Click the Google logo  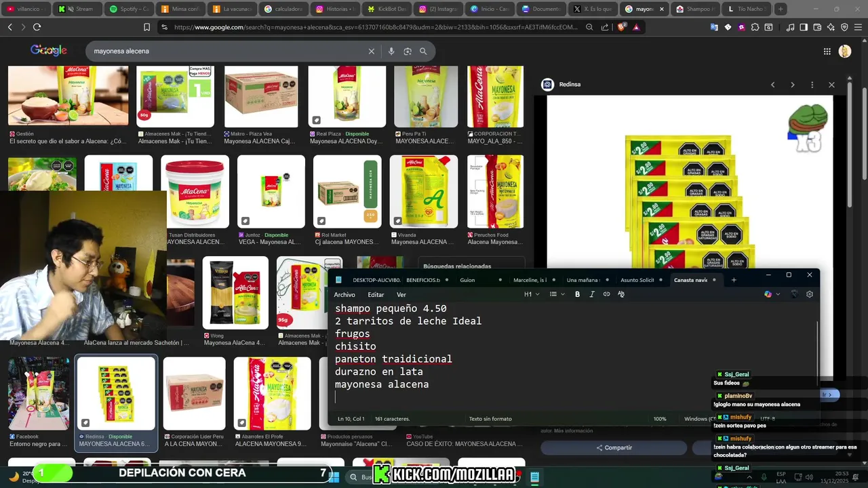coord(49,51)
